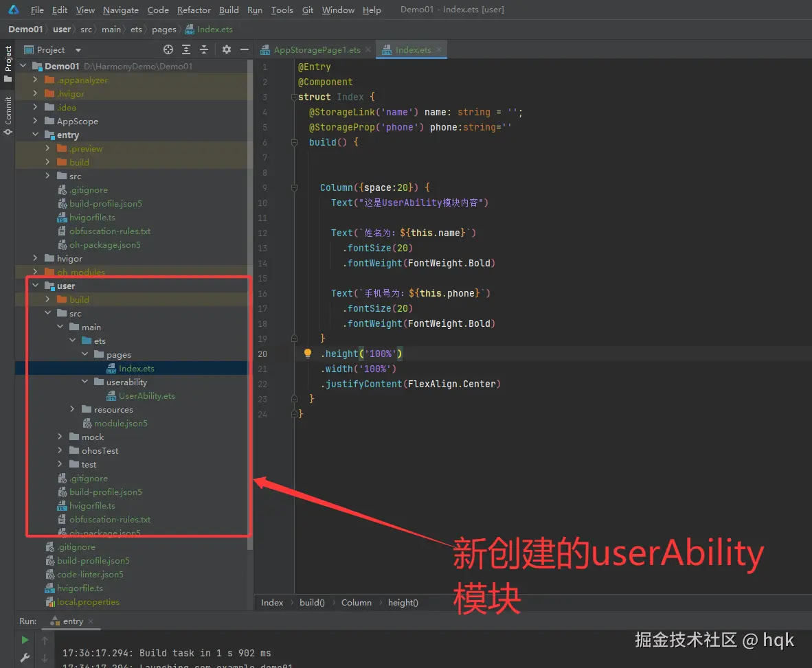This screenshot has width=812, height=668.
Task: Toggle the Project tool window side tab
Action: click(8, 63)
